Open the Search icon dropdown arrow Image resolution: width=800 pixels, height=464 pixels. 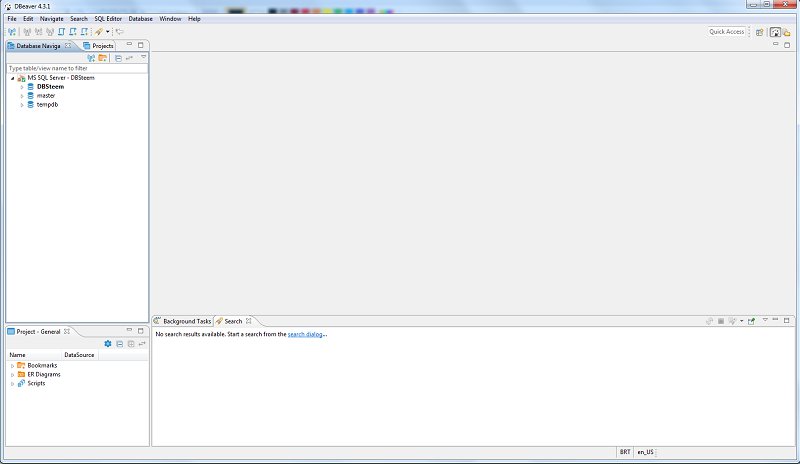108,32
